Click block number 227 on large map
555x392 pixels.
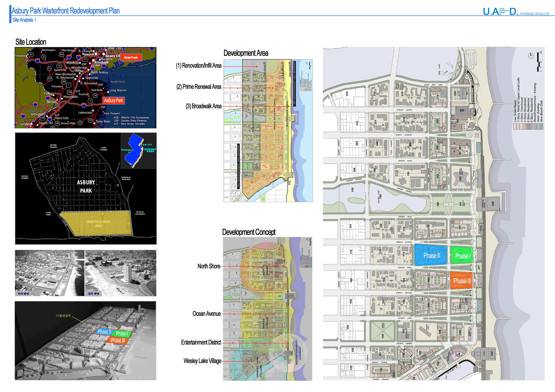tap(479, 268)
